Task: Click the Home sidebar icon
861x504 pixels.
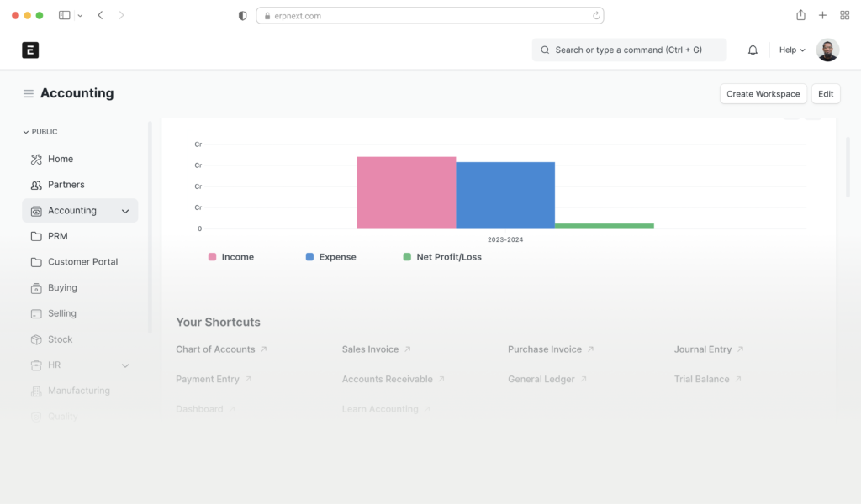Action: click(x=36, y=160)
